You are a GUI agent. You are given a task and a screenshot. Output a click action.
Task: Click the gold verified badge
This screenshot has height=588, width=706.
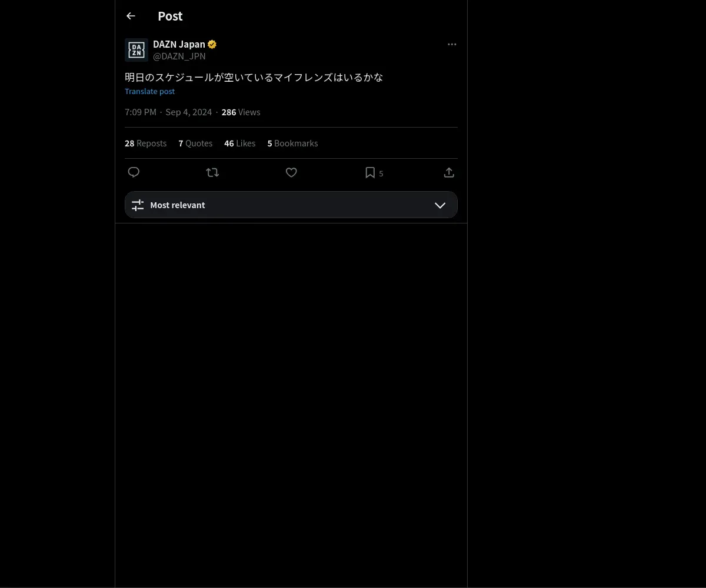click(212, 44)
